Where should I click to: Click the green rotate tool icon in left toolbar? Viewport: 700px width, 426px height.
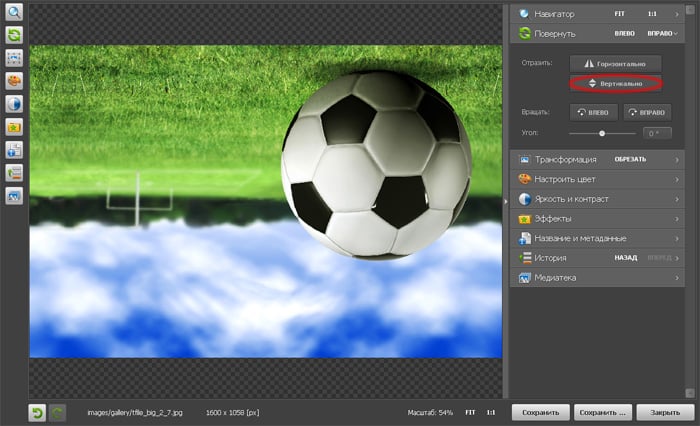(x=15, y=35)
